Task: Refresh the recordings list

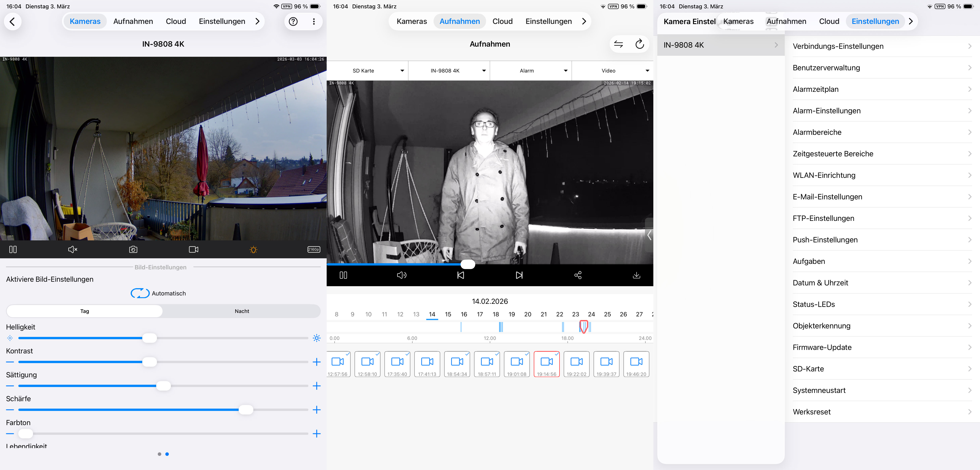Action: (x=640, y=44)
